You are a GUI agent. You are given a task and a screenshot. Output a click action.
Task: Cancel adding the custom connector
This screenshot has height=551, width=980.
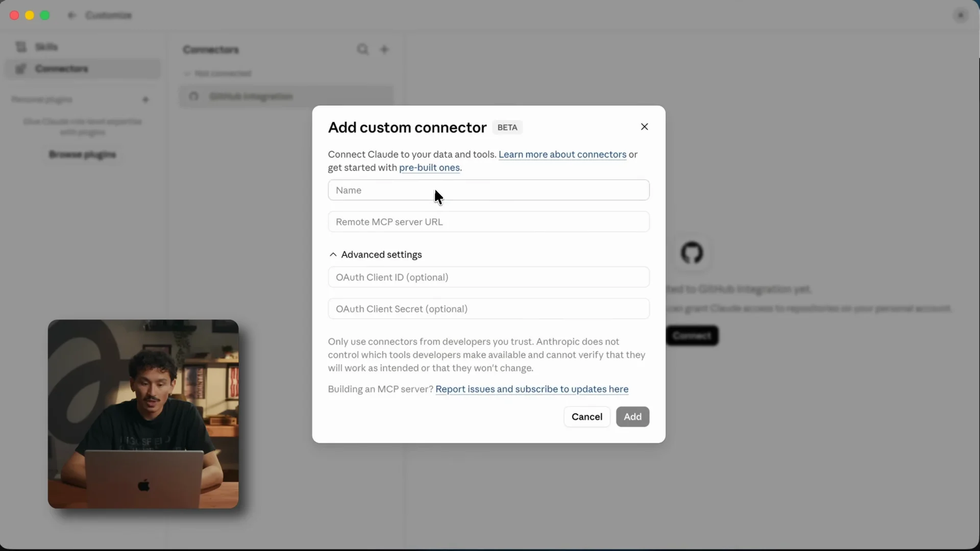tap(586, 416)
